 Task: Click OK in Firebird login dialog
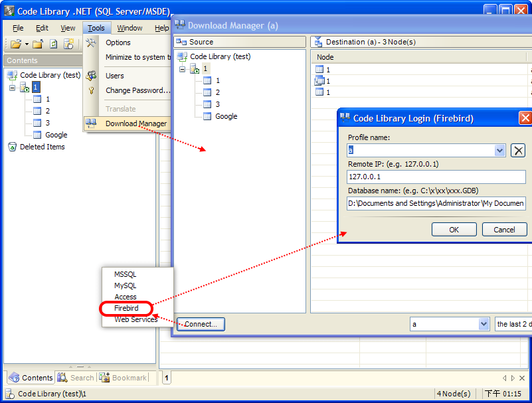pos(454,230)
